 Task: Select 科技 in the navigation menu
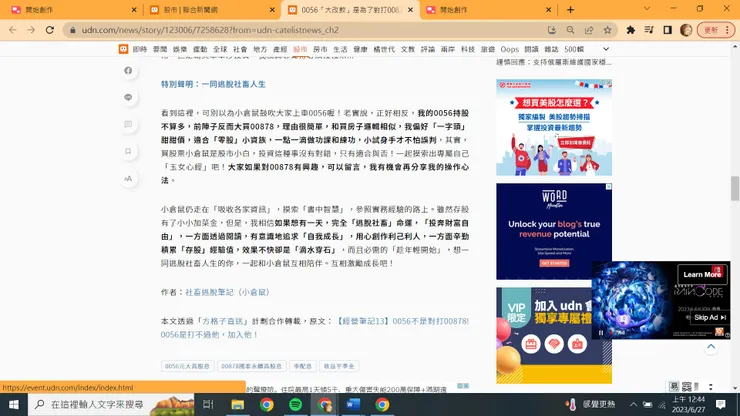coord(468,49)
